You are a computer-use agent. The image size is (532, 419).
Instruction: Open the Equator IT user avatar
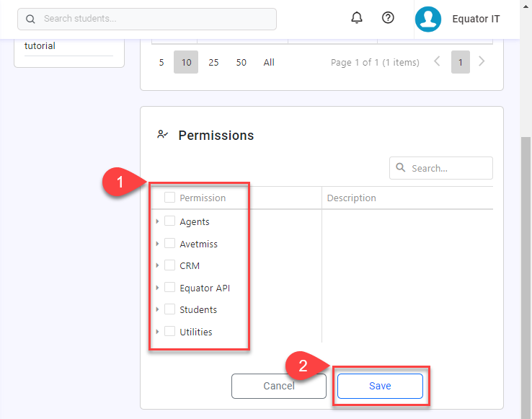(x=427, y=19)
